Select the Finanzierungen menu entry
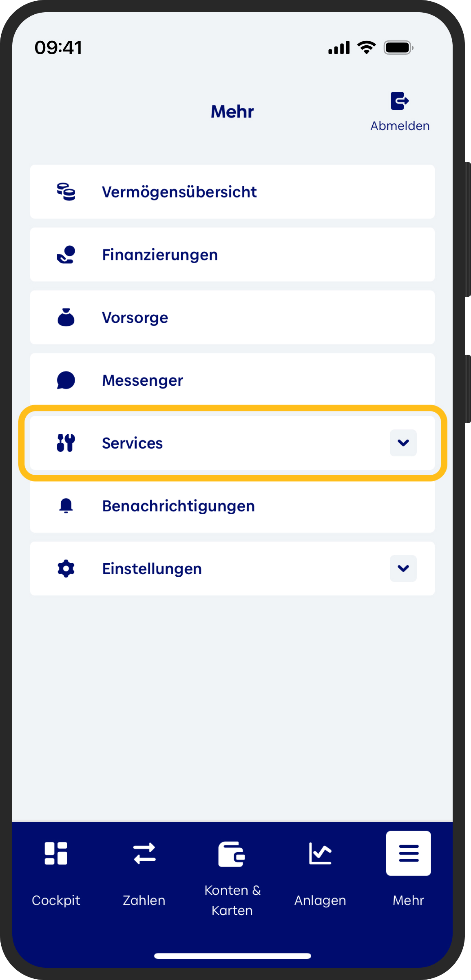The width and height of the screenshot is (471, 980). click(x=160, y=255)
